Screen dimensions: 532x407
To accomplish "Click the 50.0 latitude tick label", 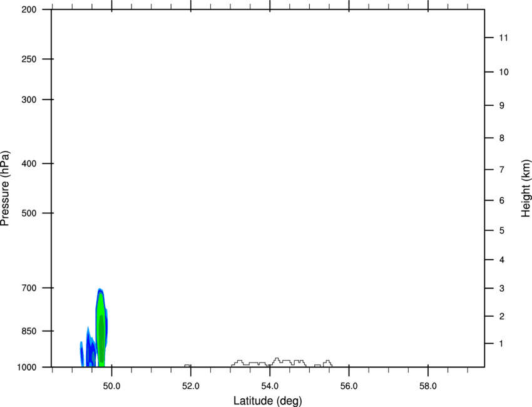I will 111,386.
